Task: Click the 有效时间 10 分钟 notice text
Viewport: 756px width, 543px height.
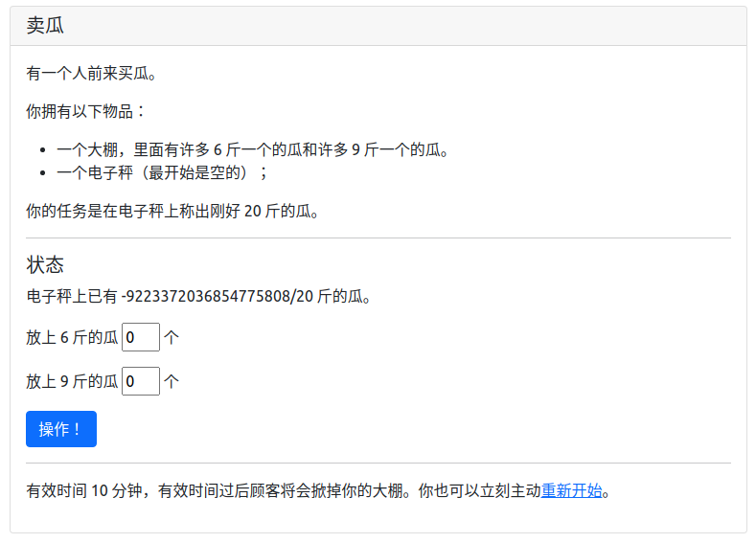Action: tap(283, 491)
